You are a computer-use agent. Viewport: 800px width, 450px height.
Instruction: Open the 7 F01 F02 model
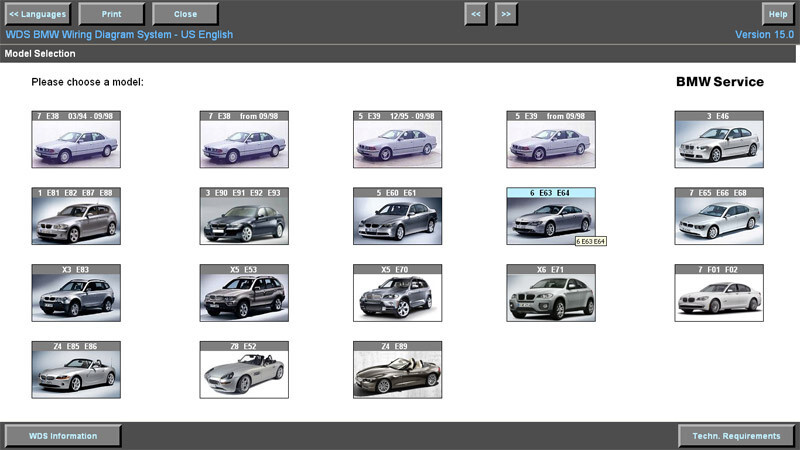tap(719, 293)
